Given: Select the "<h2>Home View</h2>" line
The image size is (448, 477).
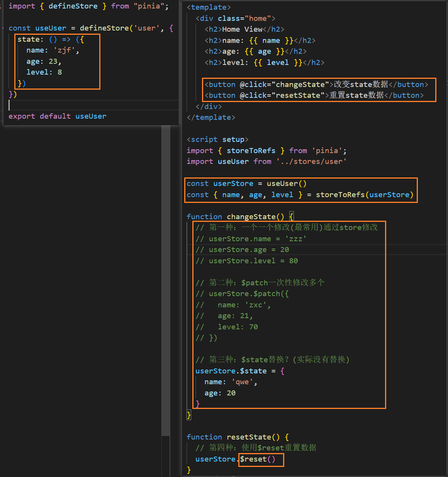Looking at the screenshot, I should click(x=244, y=29).
